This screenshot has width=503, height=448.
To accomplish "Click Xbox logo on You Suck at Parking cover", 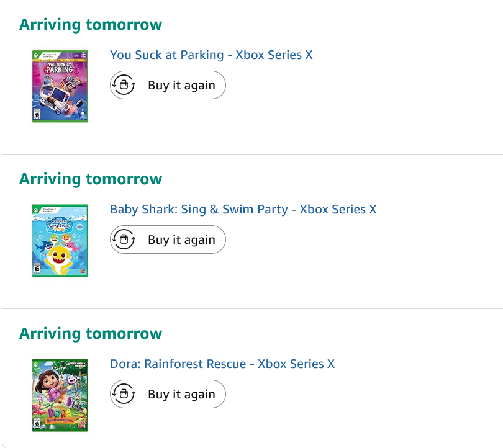I will [x=36, y=55].
